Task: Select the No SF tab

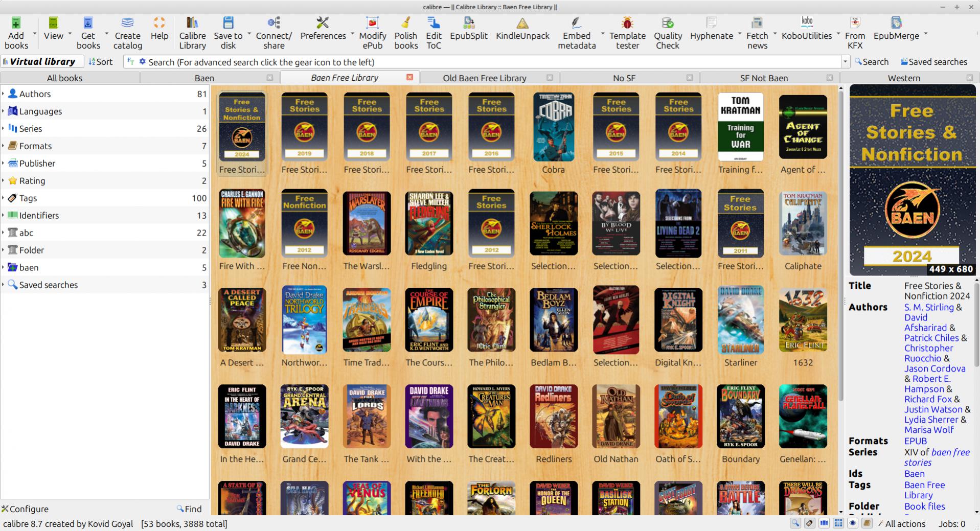Action: pyautogui.click(x=624, y=78)
